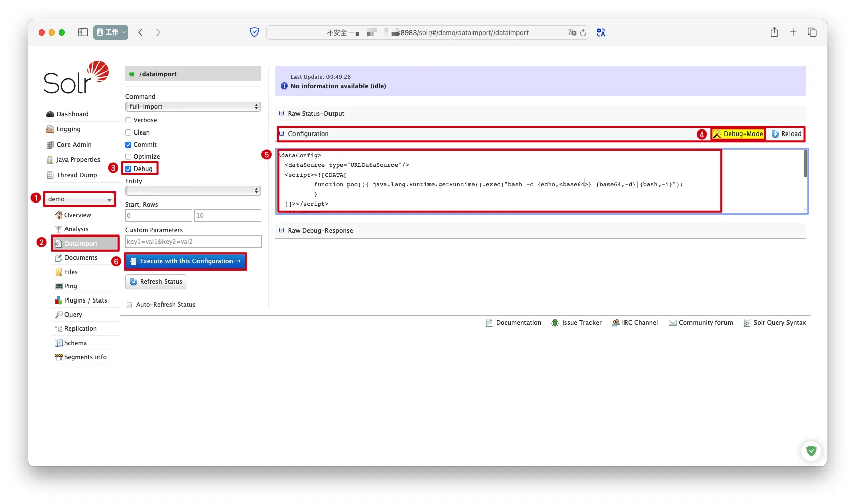Click the /dataimport handler header
This screenshot has height=504, width=855.
[193, 74]
